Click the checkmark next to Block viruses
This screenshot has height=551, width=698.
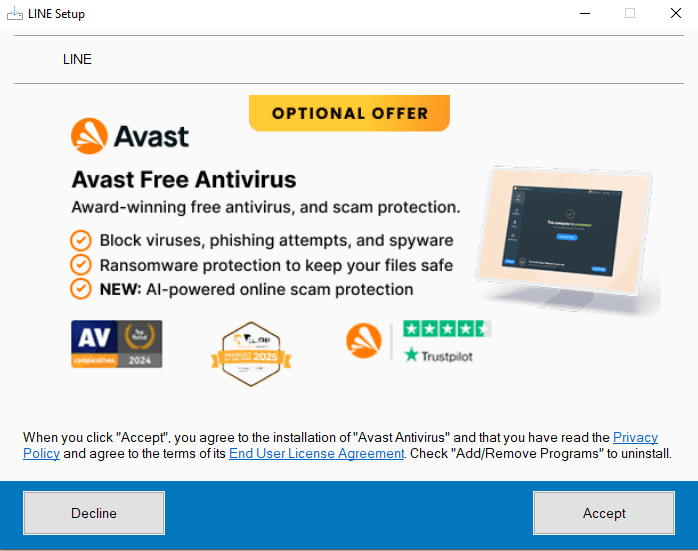tap(81, 241)
